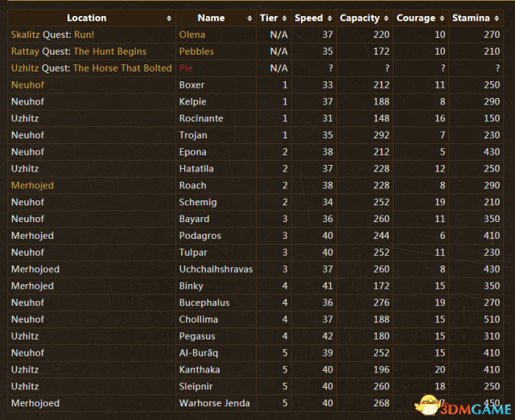Viewport: 515px width, 420px height.
Task: Click Uzhitz location in Sleipnir row
Action: pyautogui.click(x=25, y=386)
